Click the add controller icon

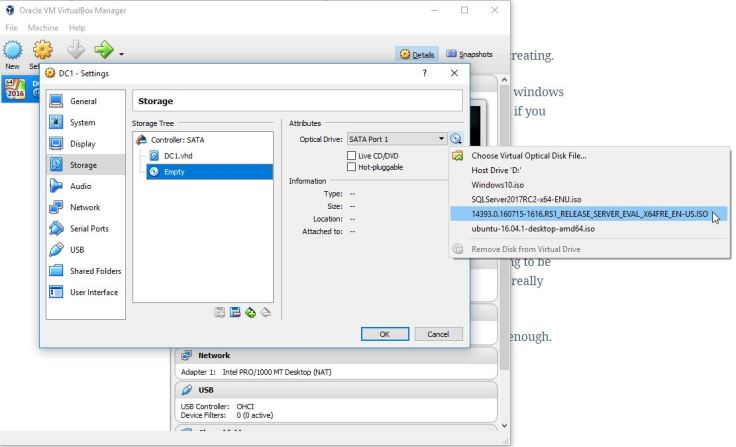[x=220, y=312]
